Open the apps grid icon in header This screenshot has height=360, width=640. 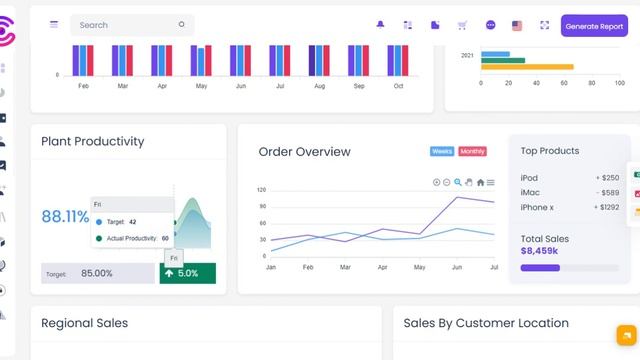pyautogui.click(x=407, y=25)
